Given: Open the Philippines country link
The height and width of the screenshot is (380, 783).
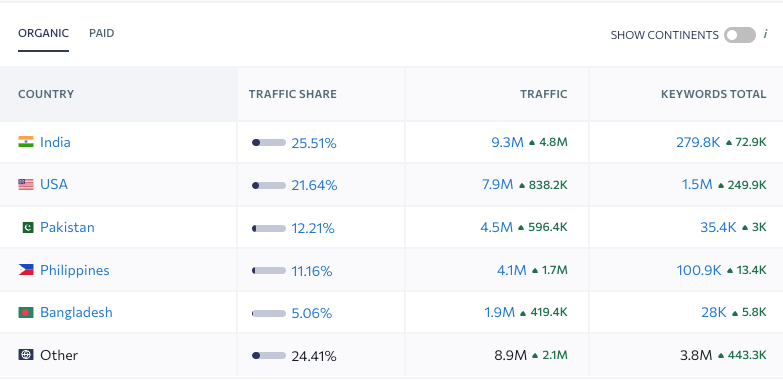Looking at the screenshot, I should [x=74, y=270].
